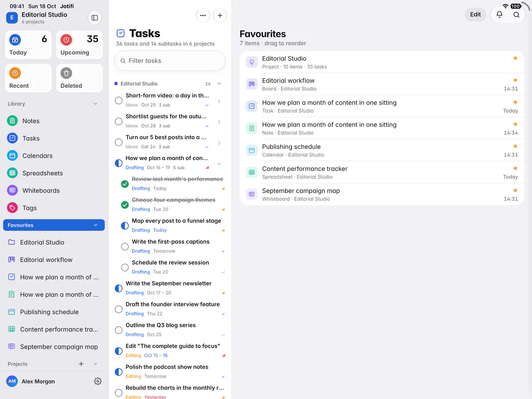This screenshot has height=399, width=532.
Task: Mark Draft the founder interview feature done
Action: (119, 309)
